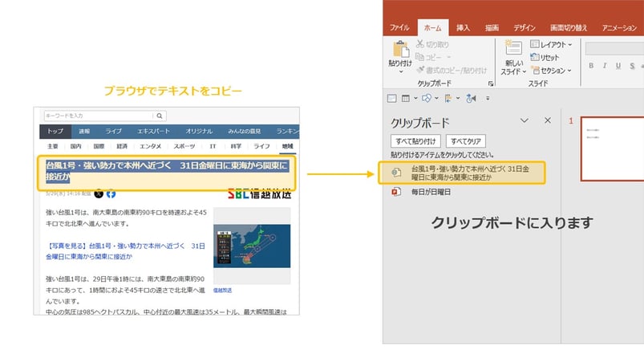Viewport: 644px width, 362px height.
Task: Open the table icon's dropdown arrow
Action: click(415, 98)
